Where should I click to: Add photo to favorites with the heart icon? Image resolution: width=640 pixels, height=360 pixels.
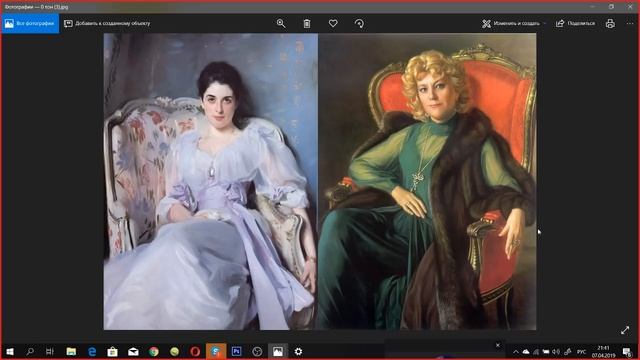[x=333, y=24]
